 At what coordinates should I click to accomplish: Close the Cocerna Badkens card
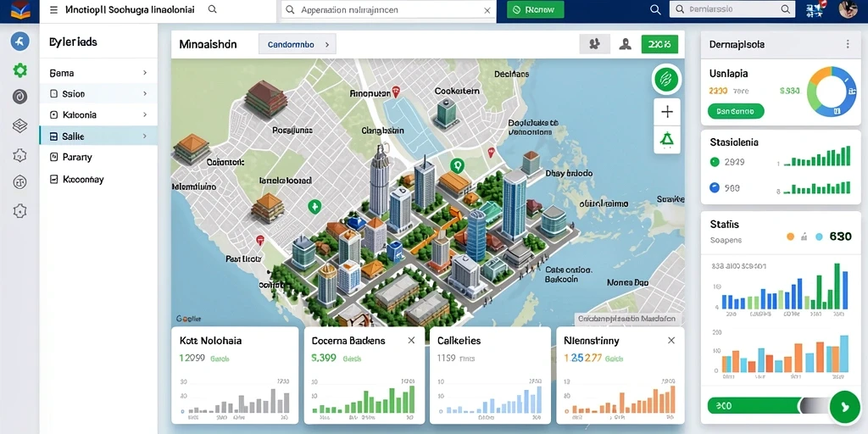[x=411, y=341]
